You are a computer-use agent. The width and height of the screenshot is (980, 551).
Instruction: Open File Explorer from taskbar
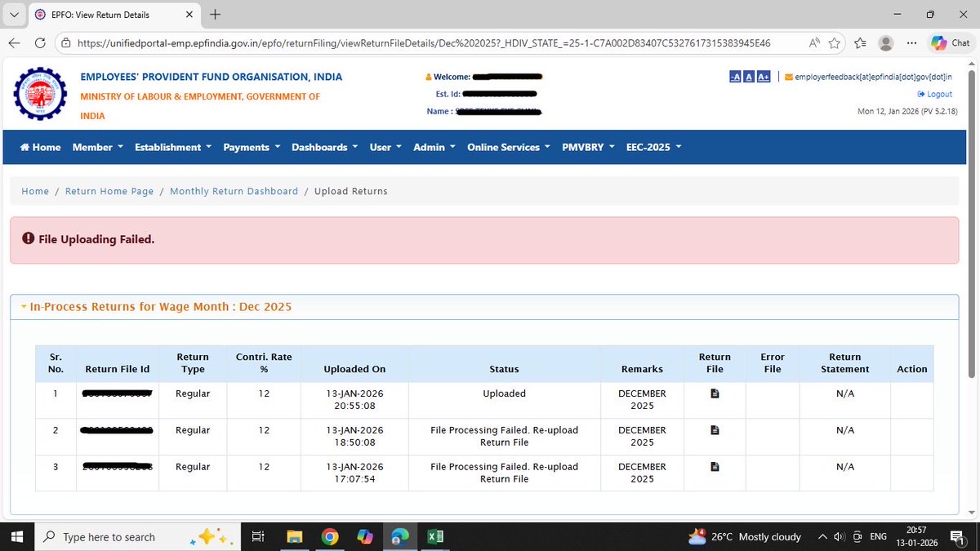click(295, 536)
